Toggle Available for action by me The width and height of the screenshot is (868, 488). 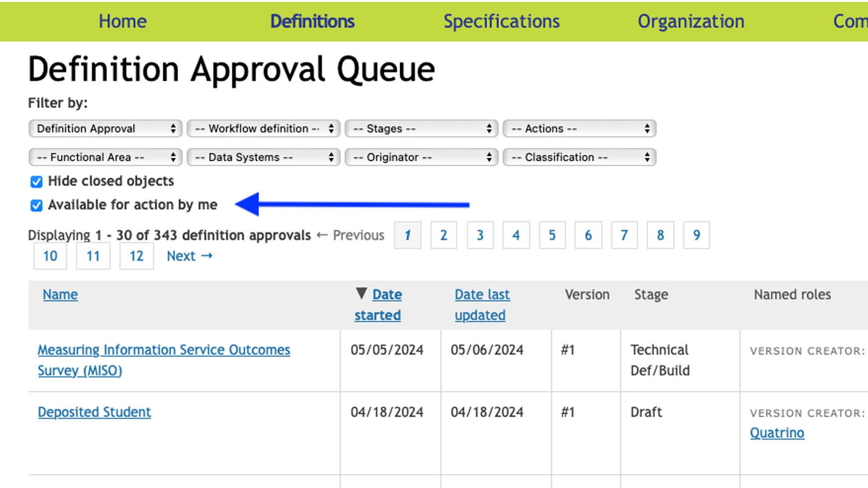coord(36,205)
